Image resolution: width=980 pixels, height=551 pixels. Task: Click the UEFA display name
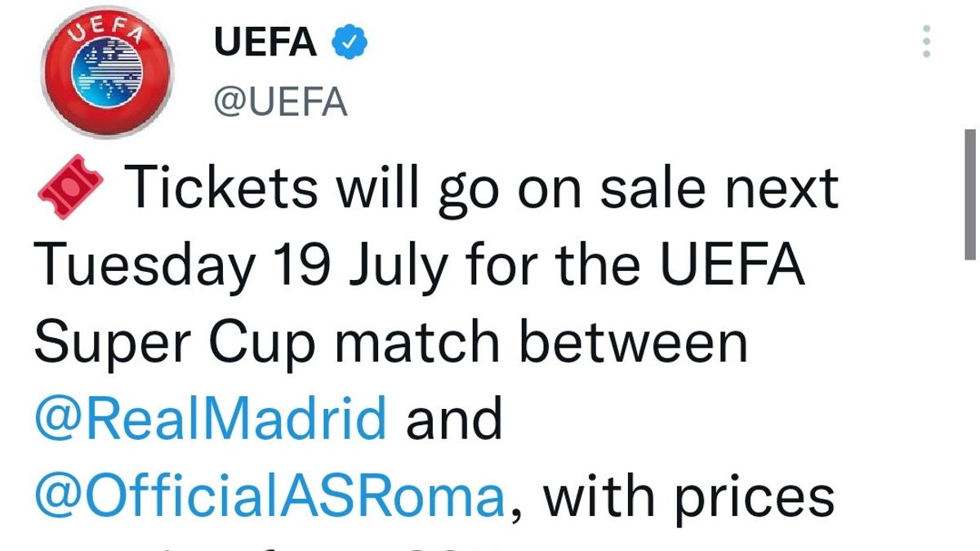pyautogui.click(x=265, y=42)
